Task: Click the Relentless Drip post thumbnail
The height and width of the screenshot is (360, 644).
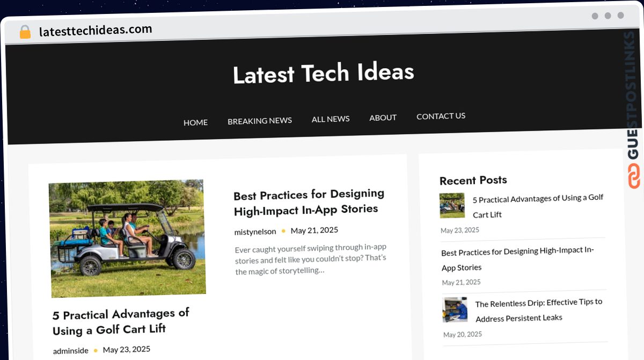Action: pyautogui.click(x=455, y=309)
